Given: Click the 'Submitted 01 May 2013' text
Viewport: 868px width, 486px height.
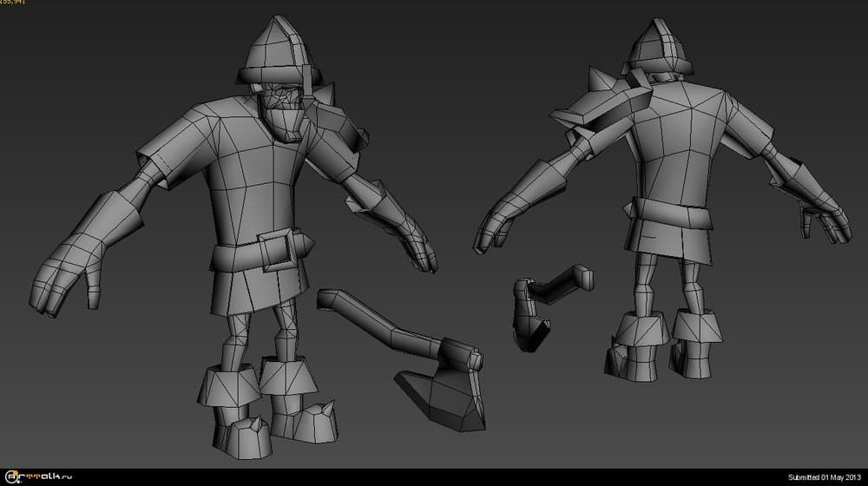Looking at the screenshot, I should 824,477.
